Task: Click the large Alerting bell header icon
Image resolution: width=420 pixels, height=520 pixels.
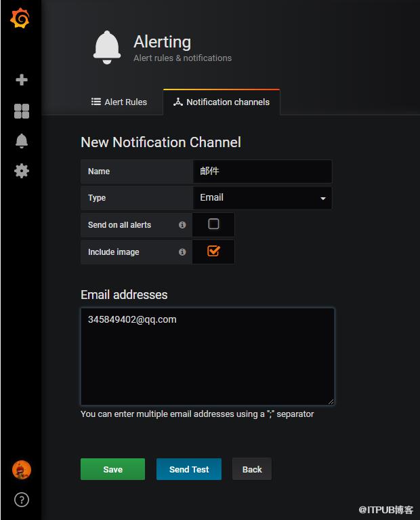Action: click(107, 47)
